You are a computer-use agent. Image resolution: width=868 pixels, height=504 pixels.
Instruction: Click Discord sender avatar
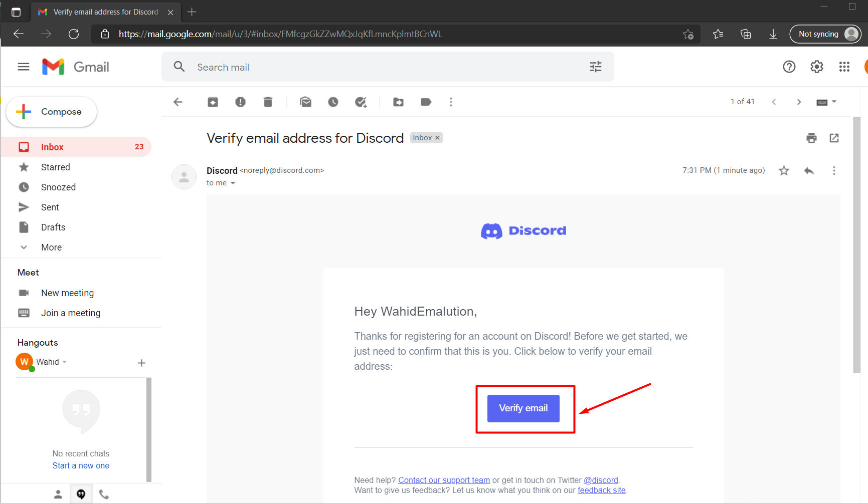click(x=184, y=177)
